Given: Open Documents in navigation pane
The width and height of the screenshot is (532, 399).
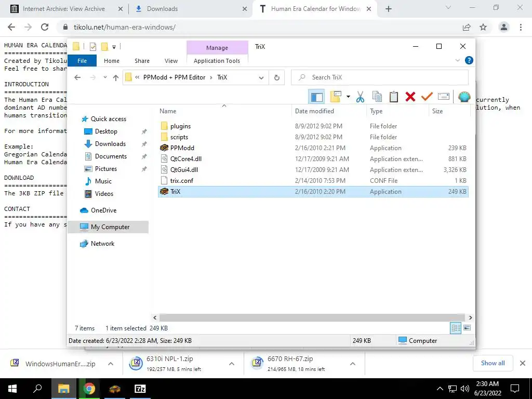Looking at the screenshot, I should pos(111,156).
